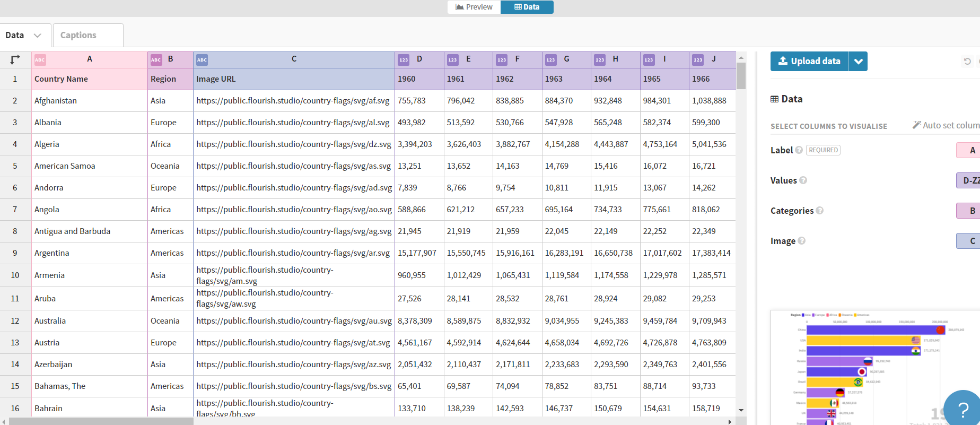Click the 1960 header cell
Screen dimensions: 980x425
point(419,79)
